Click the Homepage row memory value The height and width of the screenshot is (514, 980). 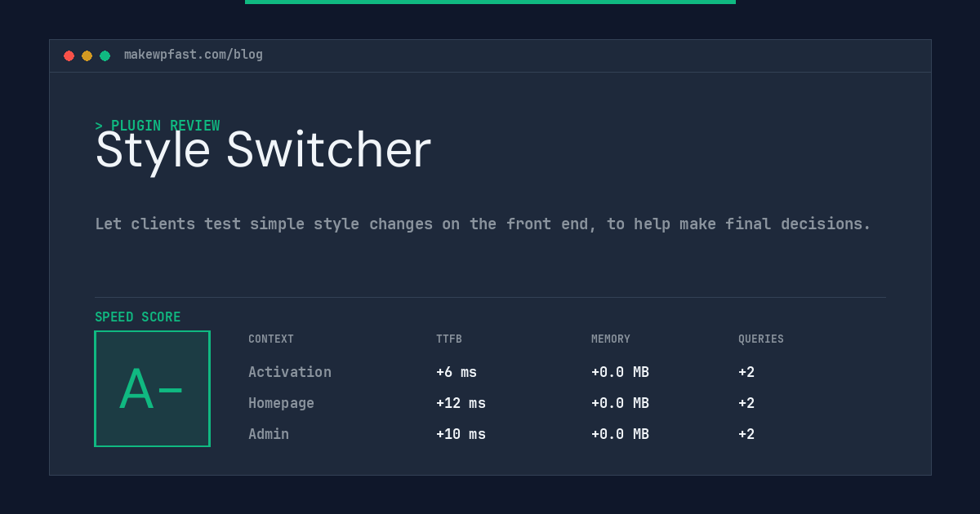pos(620,403)
